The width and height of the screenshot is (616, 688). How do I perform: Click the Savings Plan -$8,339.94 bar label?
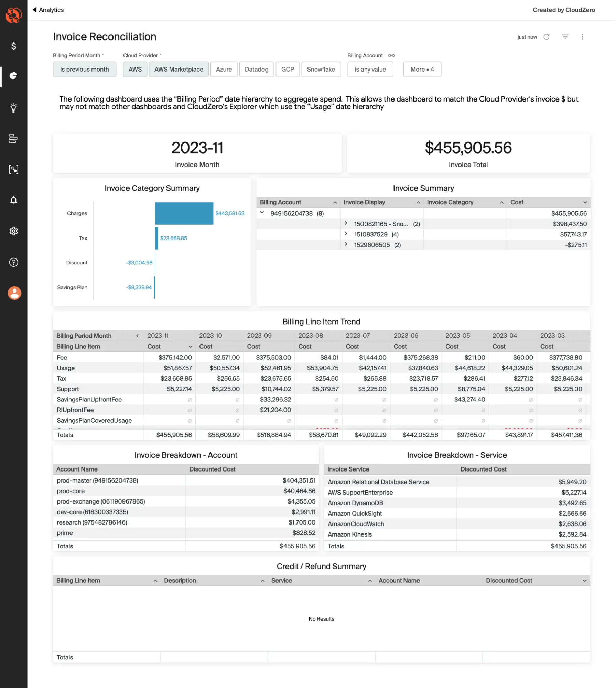coord(139,287)
